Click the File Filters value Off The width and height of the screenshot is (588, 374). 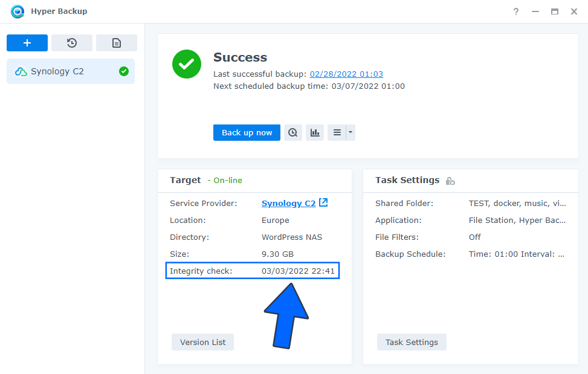[x=475, y=237]
